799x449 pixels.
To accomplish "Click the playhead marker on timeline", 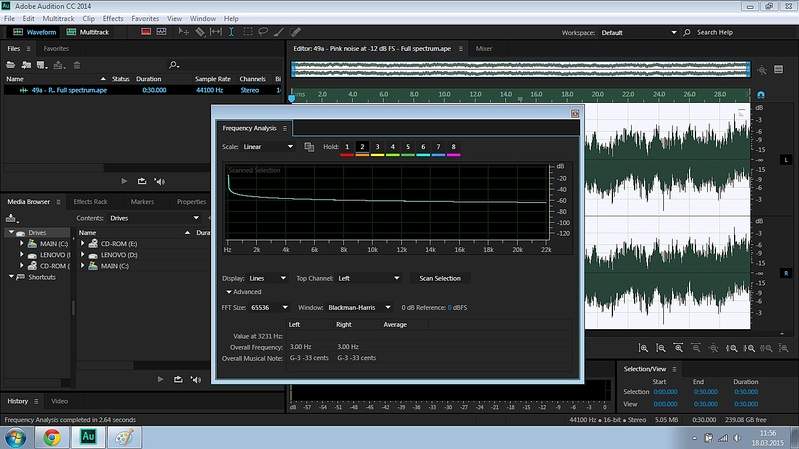I will tap(291, 98).
